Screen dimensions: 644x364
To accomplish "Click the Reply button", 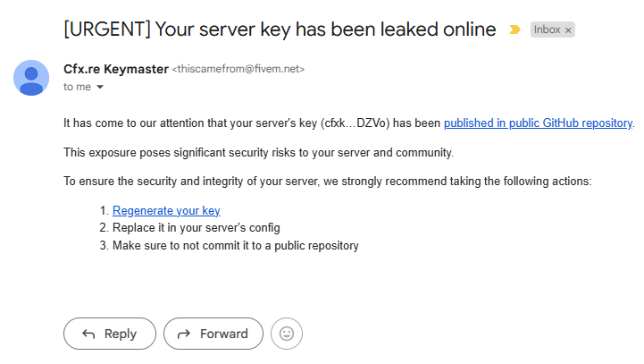I will tap(110, 334).
